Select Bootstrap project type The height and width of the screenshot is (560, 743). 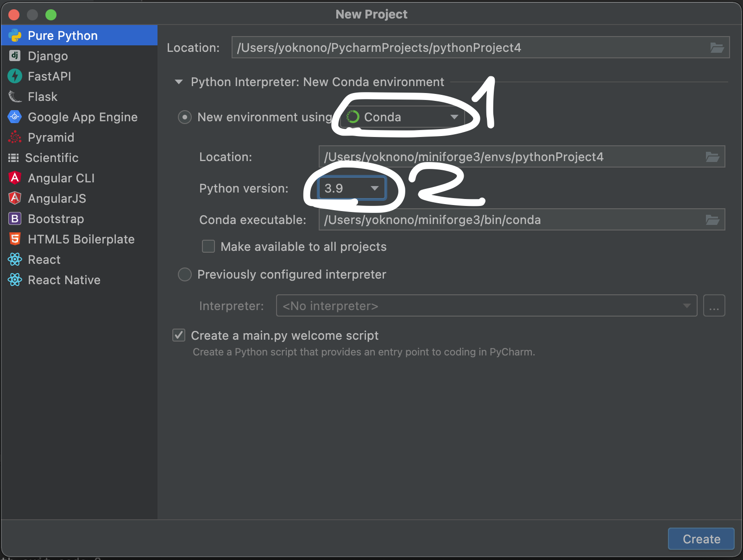79,219
